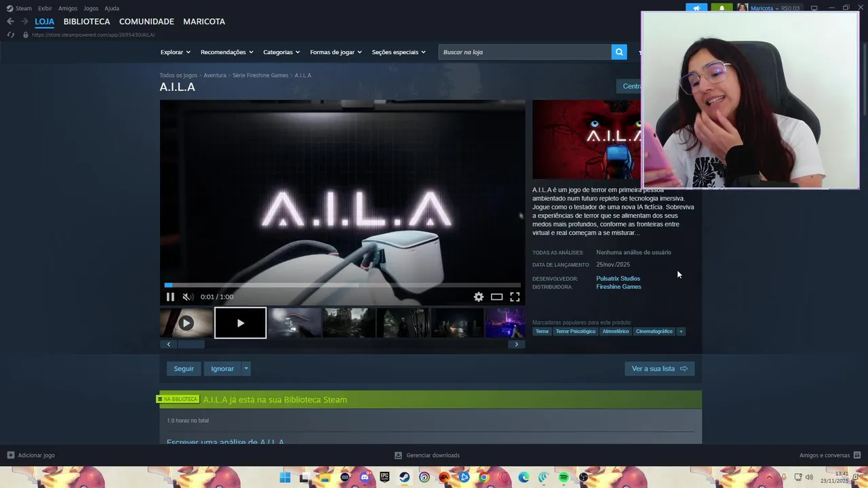Open Discord from the taskbar

pos(365,478)
